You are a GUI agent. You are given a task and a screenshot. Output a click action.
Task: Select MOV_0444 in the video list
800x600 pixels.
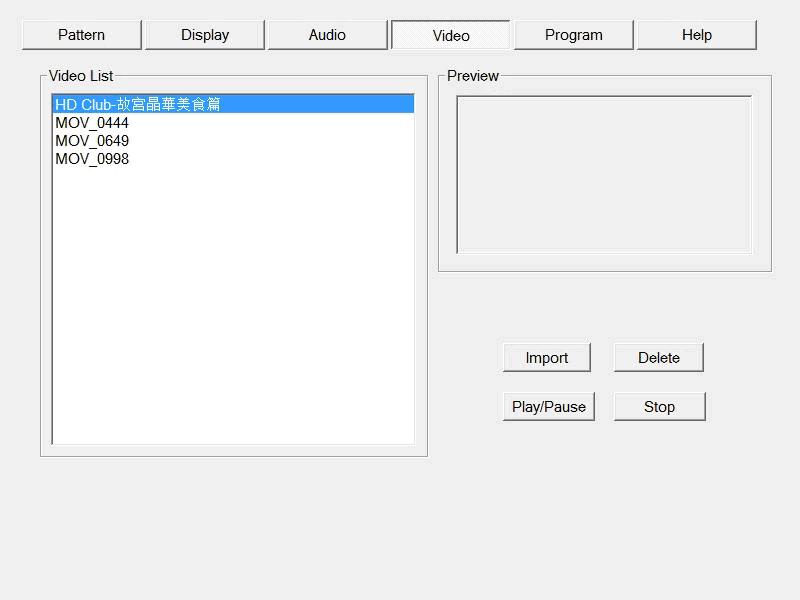92,123
